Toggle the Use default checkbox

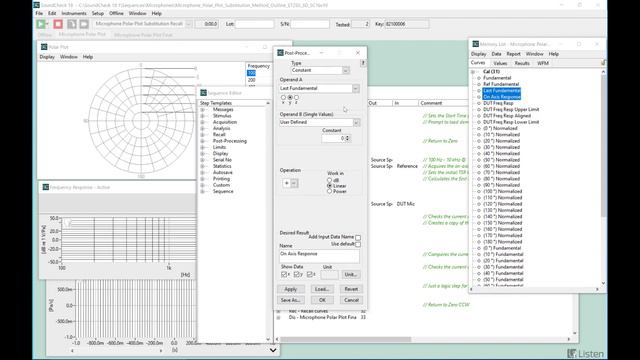tap(358, 244)
